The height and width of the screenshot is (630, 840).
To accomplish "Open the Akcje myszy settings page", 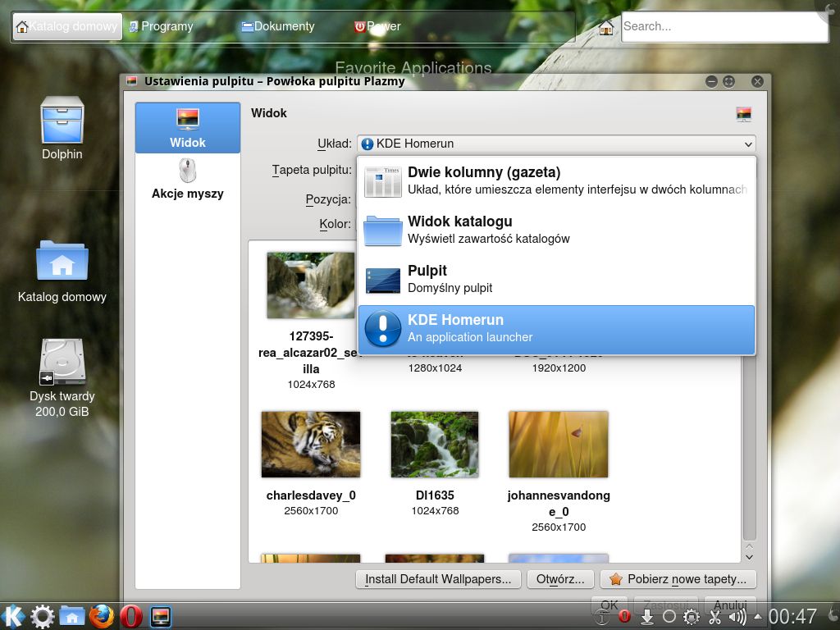I will pyautogui.click(x=188, y=180).
